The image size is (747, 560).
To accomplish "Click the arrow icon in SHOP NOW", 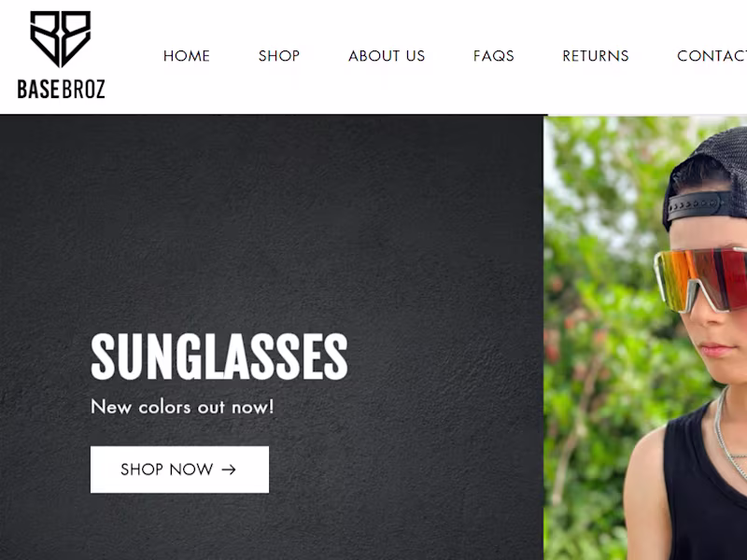I will click(229, 470).
